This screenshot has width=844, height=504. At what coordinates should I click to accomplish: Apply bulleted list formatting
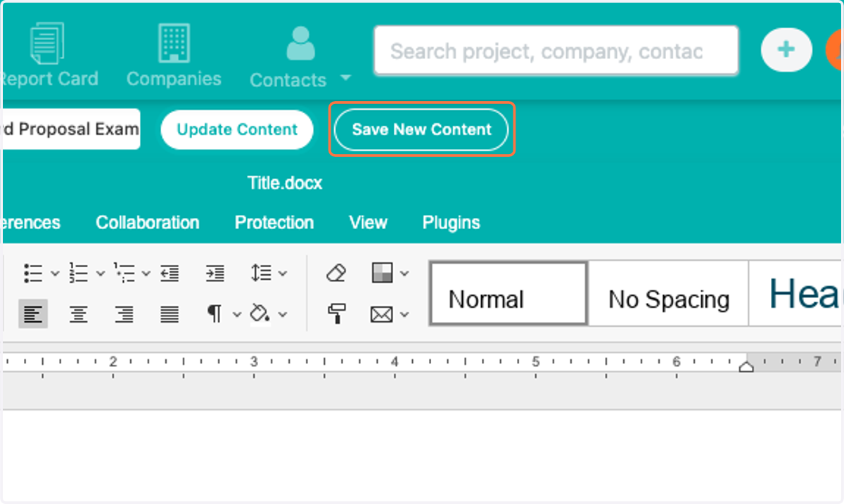(x=33, y=273)
